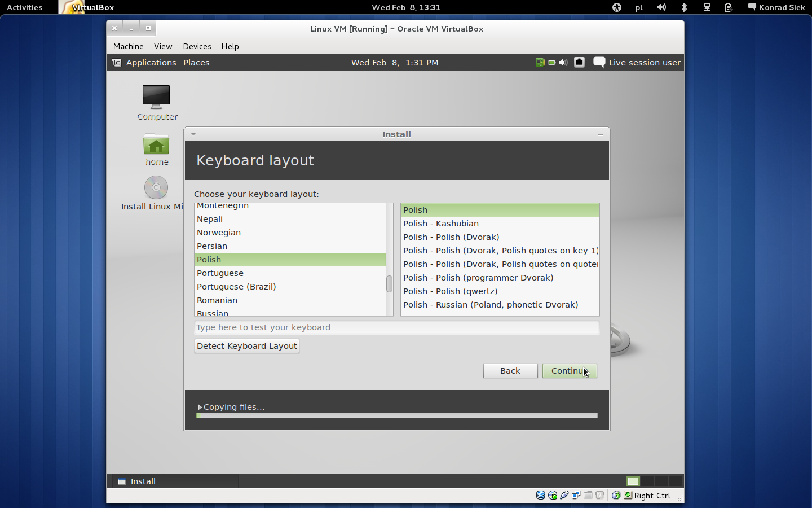This screenshot has width=812, height=508.
Task: Open the Konrad Siek user menu
Action: 776,7
